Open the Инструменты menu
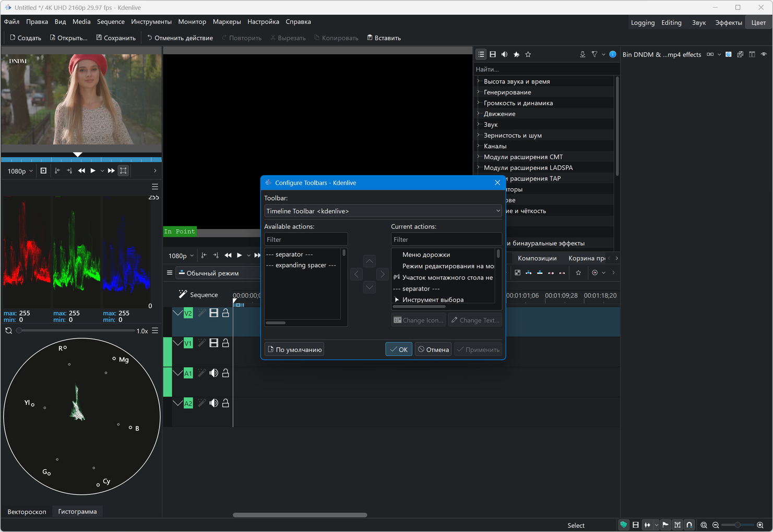The width and height of the screenshot is (773, 532). tap(151, 22)
